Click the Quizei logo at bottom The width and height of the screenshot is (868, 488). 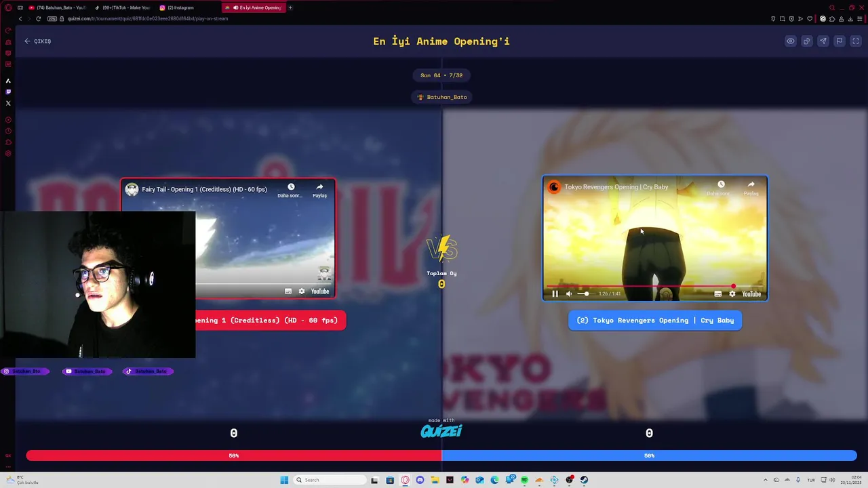pos(441,431)
